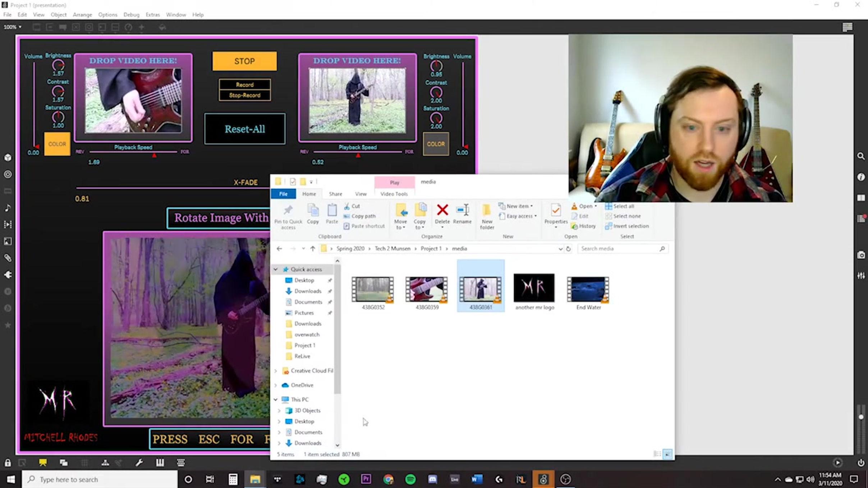Open the New item dropdown

pos(516,206)
